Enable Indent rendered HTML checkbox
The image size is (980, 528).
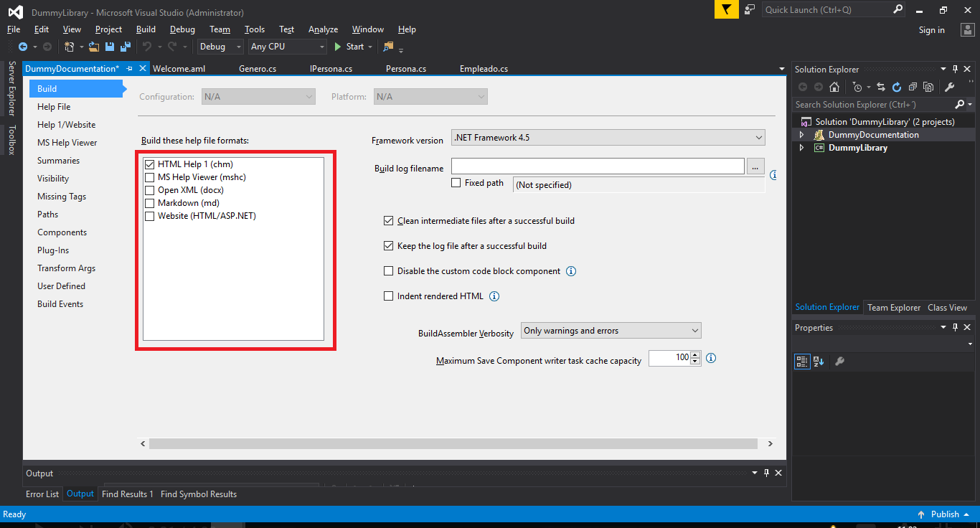pyautogui.click(x=389, y=296)
